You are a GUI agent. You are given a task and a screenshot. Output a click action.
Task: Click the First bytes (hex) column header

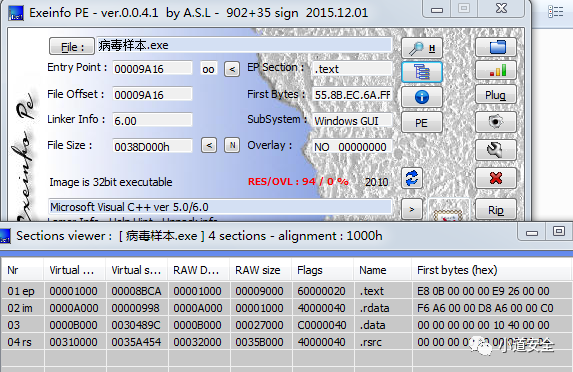491,270
